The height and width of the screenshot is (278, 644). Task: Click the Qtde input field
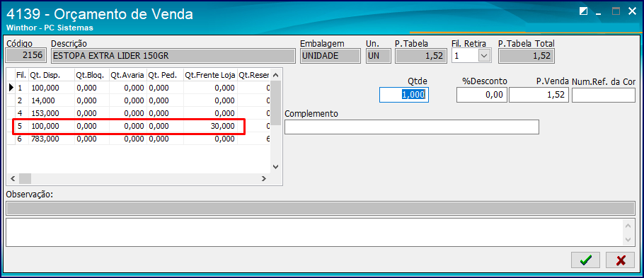[x=403, y=95]
